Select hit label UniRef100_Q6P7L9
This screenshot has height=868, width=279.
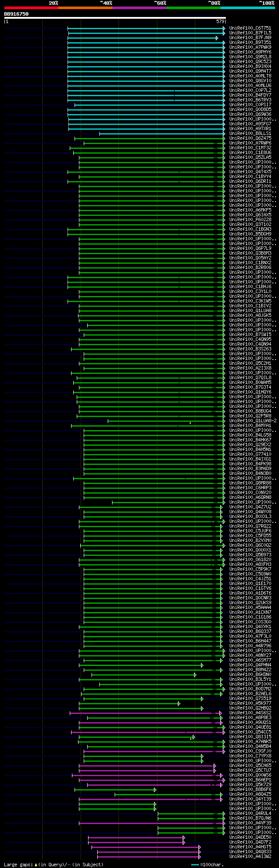(250, 249)
